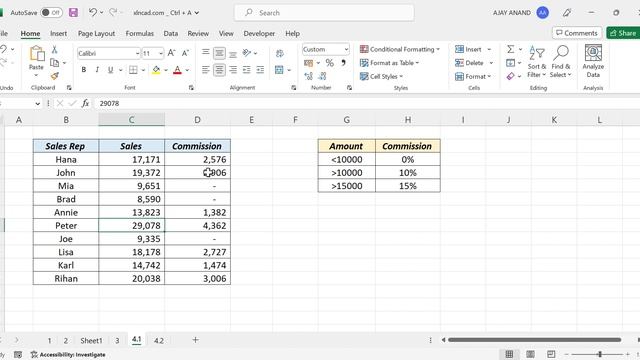Click the Undo arrow in title bar
The image size is (640, 360).
pyautogui.click(x=93, y=13)
